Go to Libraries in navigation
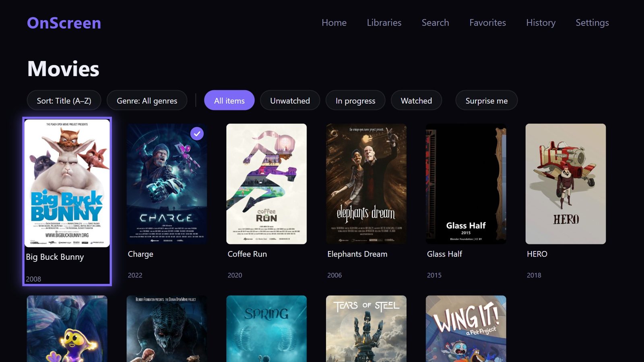Screen dimensions: 644x362 click(384, 23)
